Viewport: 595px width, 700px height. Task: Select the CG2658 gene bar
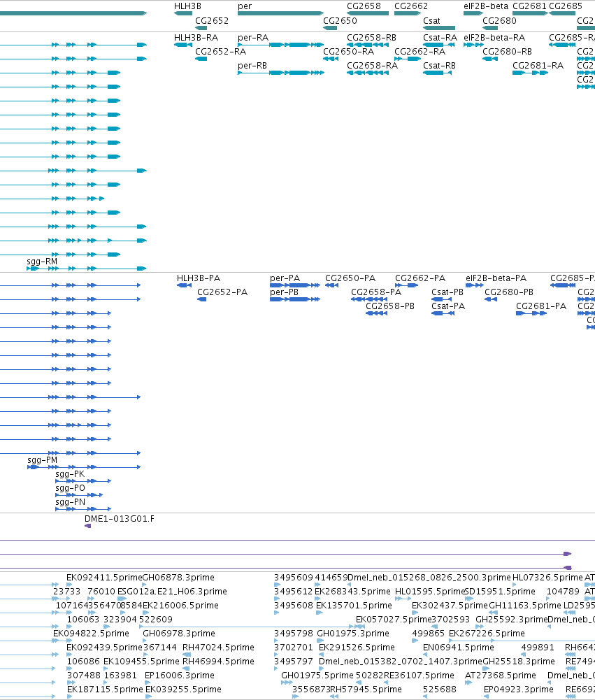coord(368,13)
